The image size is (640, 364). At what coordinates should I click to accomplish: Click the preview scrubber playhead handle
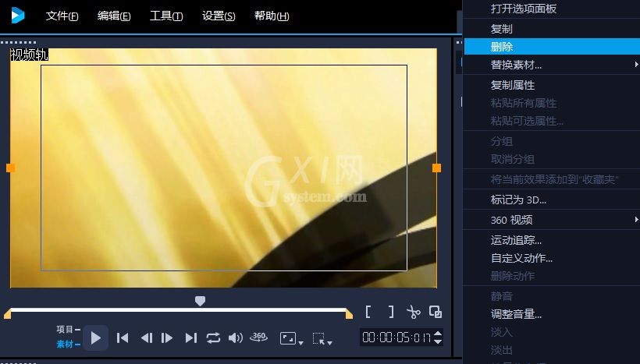(x=200, y=301)
